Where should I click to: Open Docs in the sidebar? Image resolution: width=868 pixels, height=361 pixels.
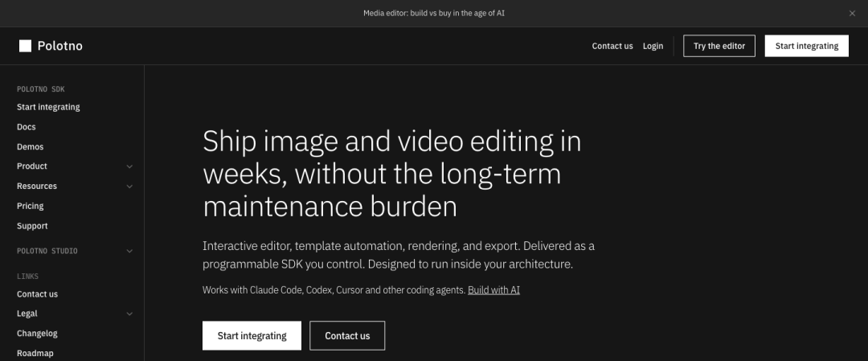[x=26, y=127]
